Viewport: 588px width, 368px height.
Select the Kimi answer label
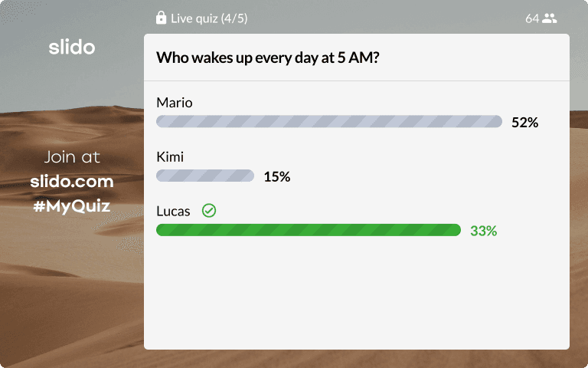pos(170,156)
